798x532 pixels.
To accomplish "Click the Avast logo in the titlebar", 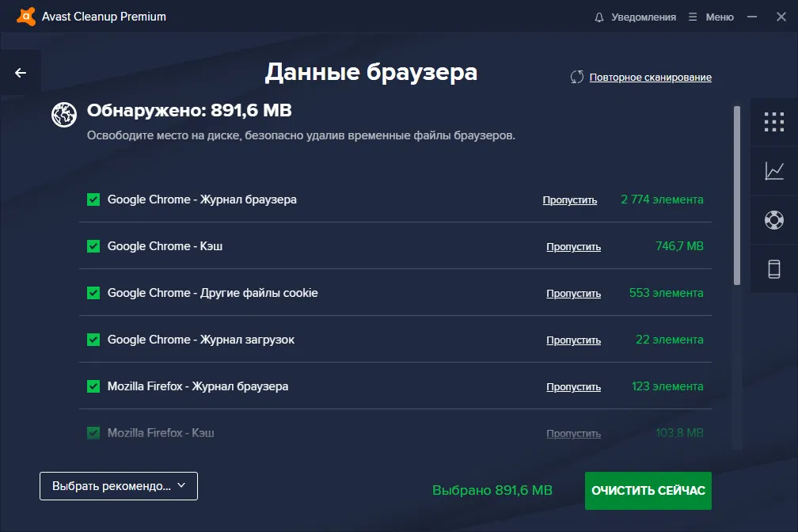I will (x=25, y=16).
